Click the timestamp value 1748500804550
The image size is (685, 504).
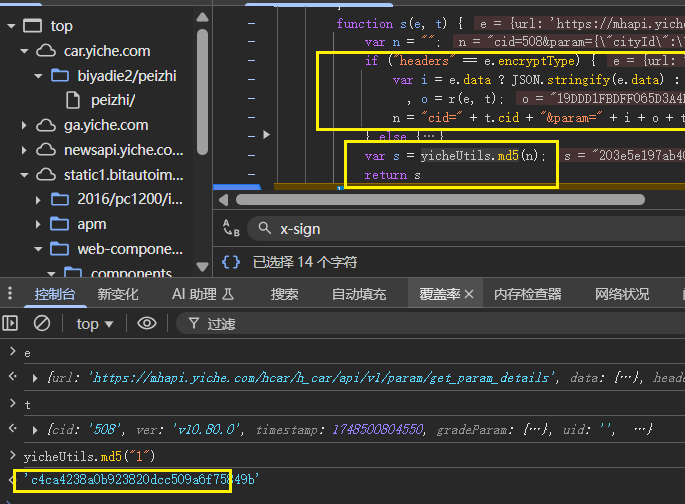pos(377,430)
